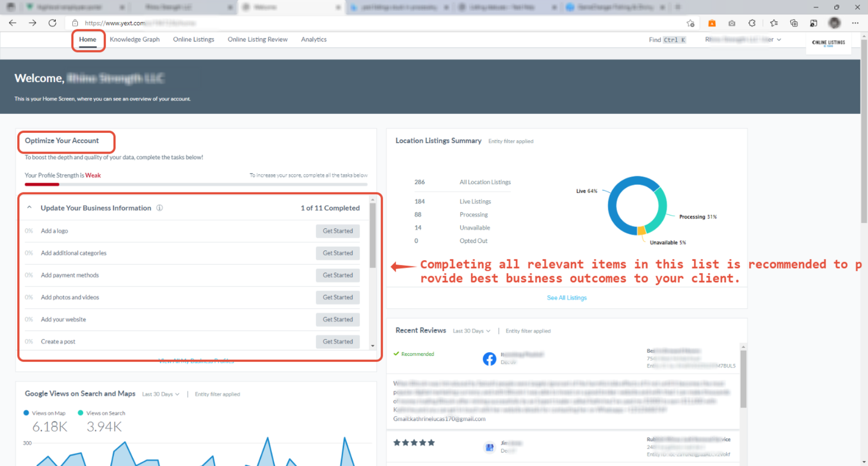Click info icon beside Update Your Business Information
Viewport: 868px width, 466px height.
tap(159, 208)
